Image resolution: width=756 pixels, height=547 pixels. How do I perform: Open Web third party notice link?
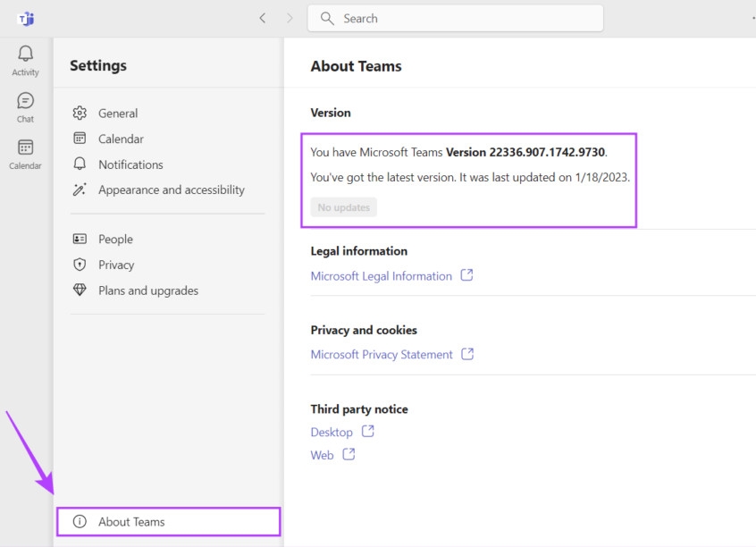322,455
